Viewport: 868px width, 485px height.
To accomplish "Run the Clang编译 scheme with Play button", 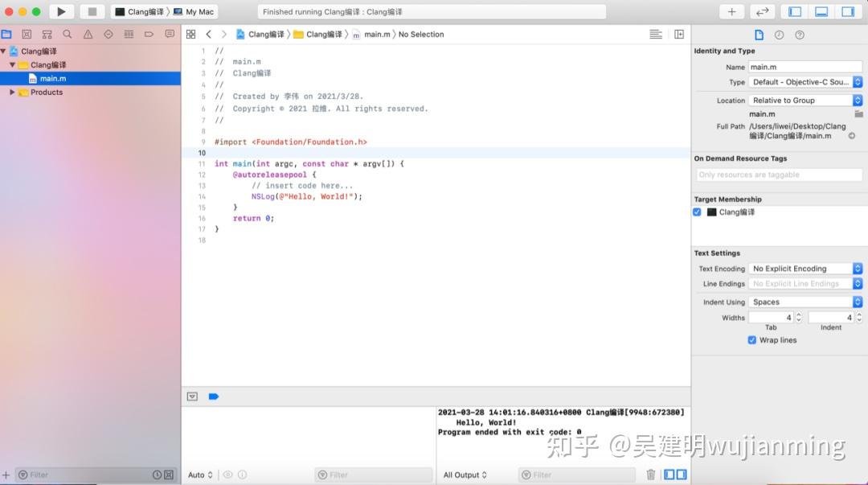I will pos(61,11).
